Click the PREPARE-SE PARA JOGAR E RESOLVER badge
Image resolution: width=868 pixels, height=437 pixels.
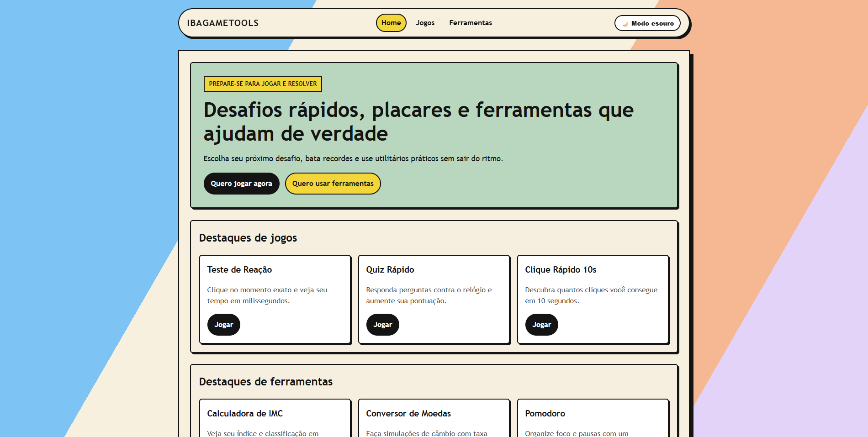(263, 84)
